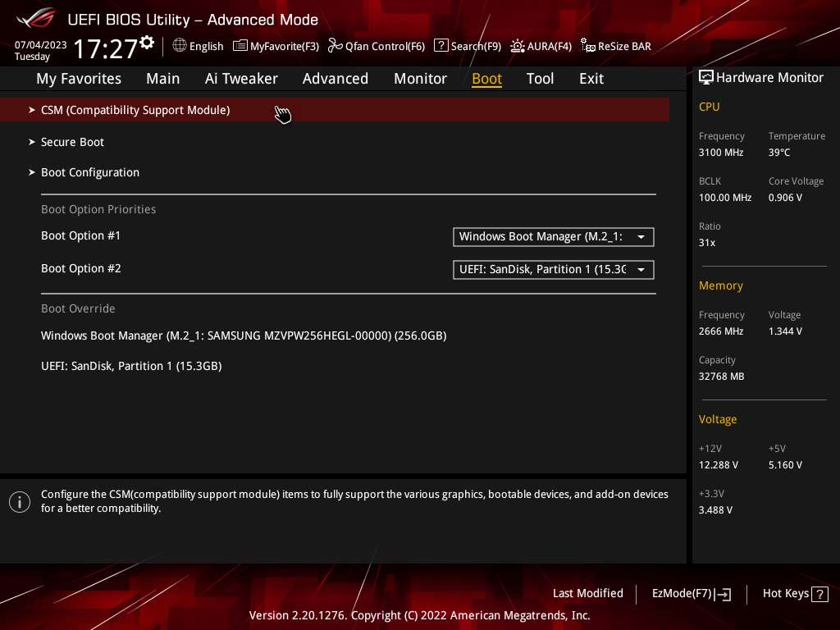Open the Tool tab
This screenshot has width=840, height=630.
540,79
